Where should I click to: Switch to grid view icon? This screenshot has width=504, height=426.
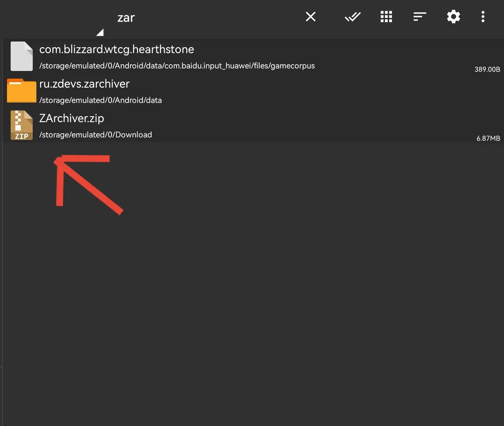(386, 17)
